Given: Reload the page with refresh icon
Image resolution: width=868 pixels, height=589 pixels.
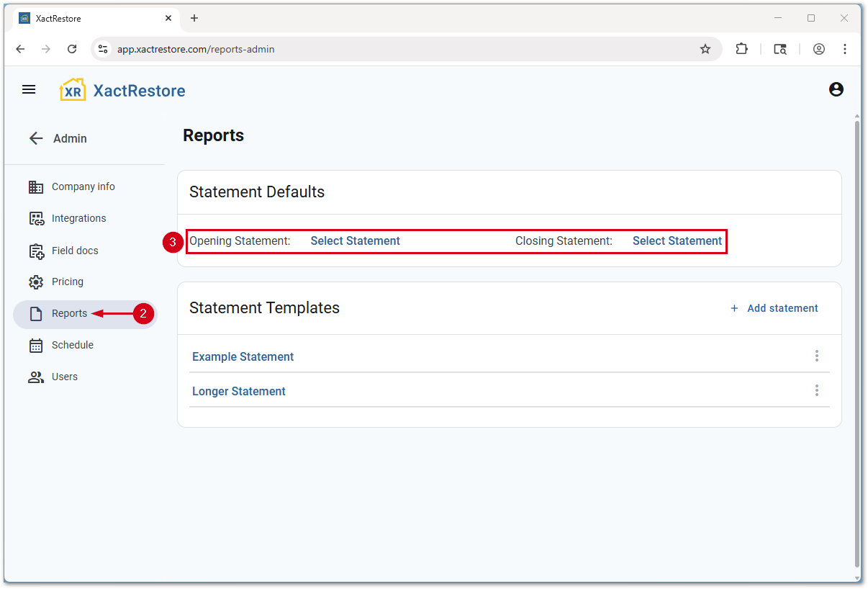Looking at the screenshot, I should click(72, 49).
